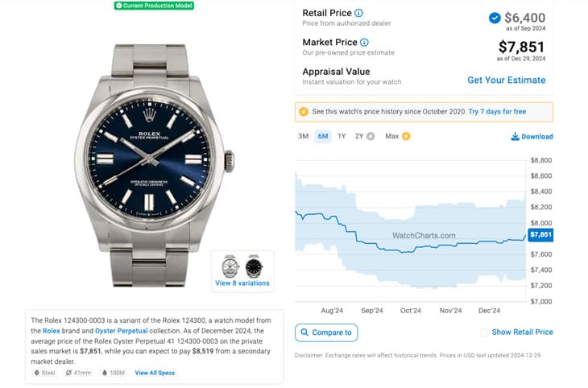Select the 6M chart range tab
Image resolution: width=588 pixels, height=388 pixels.
(x=323, y=136)
